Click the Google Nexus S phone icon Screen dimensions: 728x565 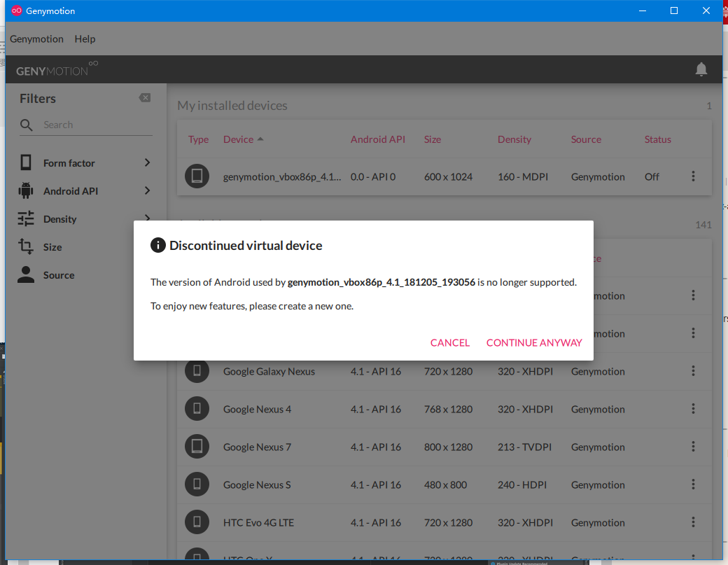197,484
